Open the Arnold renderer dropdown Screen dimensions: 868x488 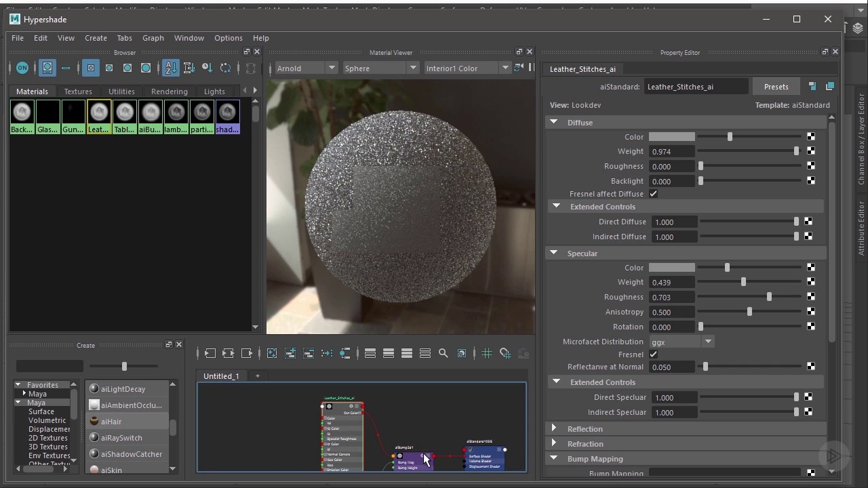pyautogui.click(x=306, y=68)
